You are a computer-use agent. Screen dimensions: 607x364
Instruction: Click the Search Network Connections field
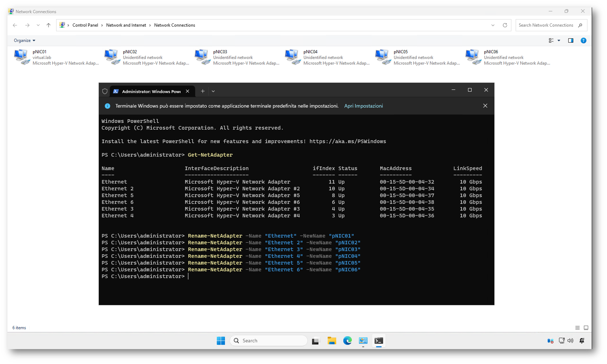[546, 25]
